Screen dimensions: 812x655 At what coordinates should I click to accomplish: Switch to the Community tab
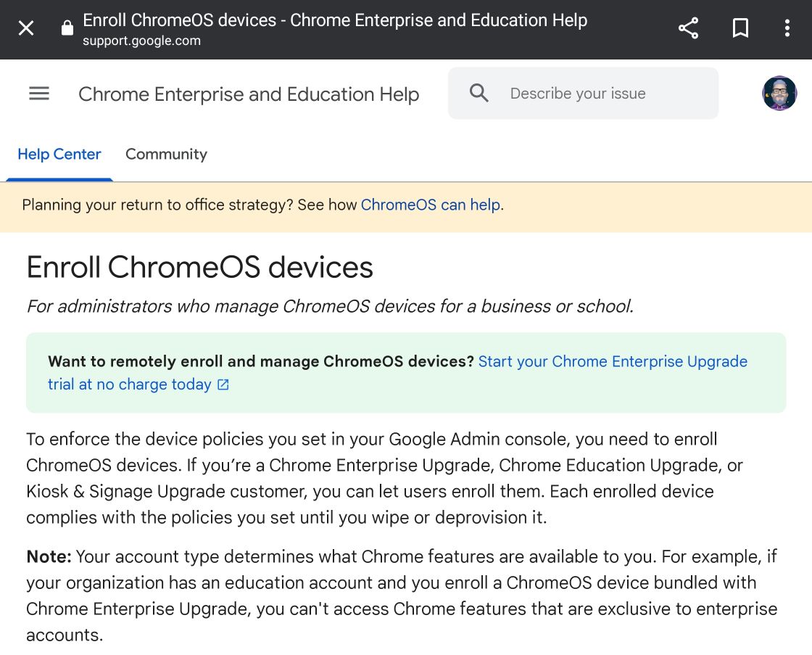[166, 154]
